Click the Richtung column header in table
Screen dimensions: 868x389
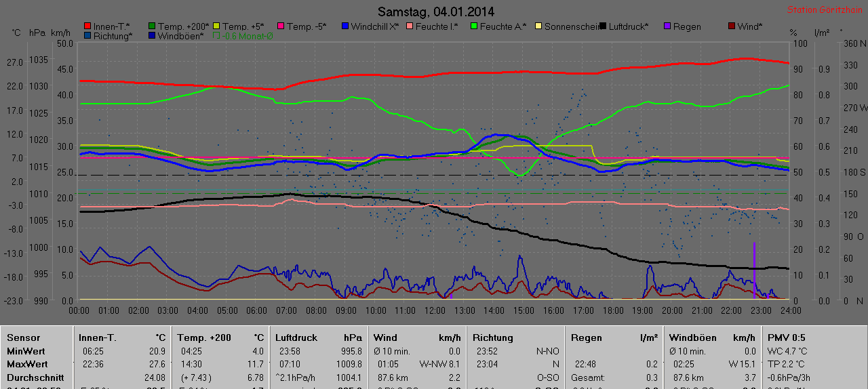[x=493, y=337]
